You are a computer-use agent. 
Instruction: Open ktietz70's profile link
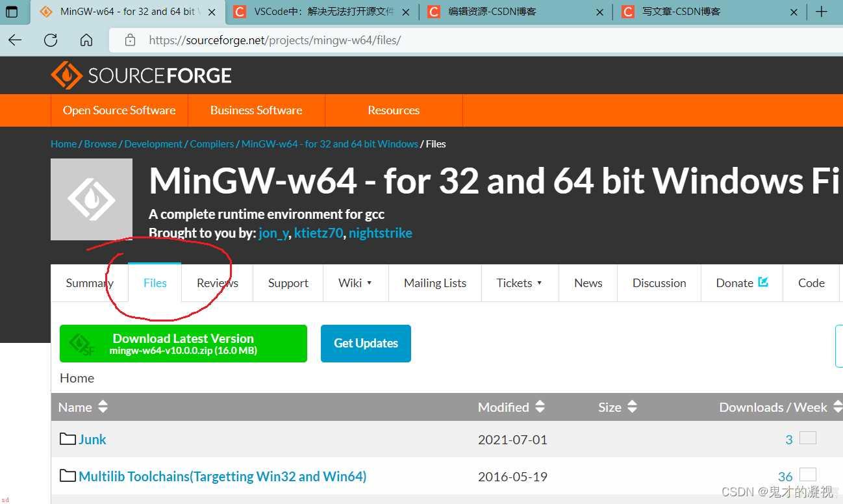(x=318, y=233)
